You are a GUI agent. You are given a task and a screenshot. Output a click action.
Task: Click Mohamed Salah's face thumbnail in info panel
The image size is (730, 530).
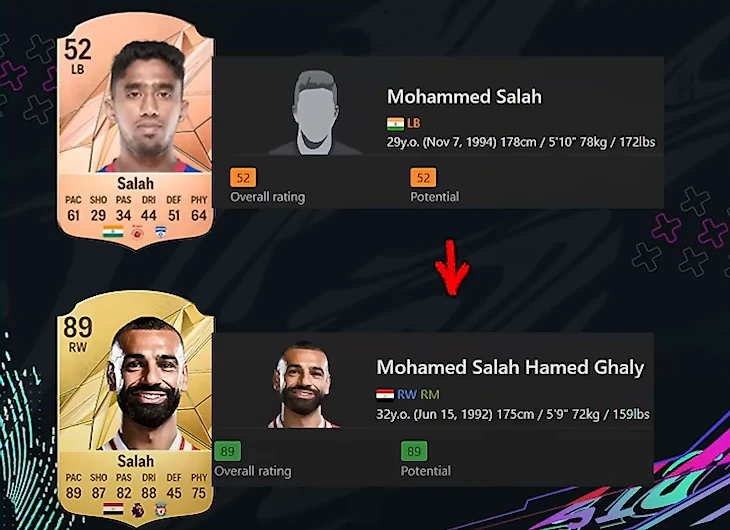(x=304, y=385)
